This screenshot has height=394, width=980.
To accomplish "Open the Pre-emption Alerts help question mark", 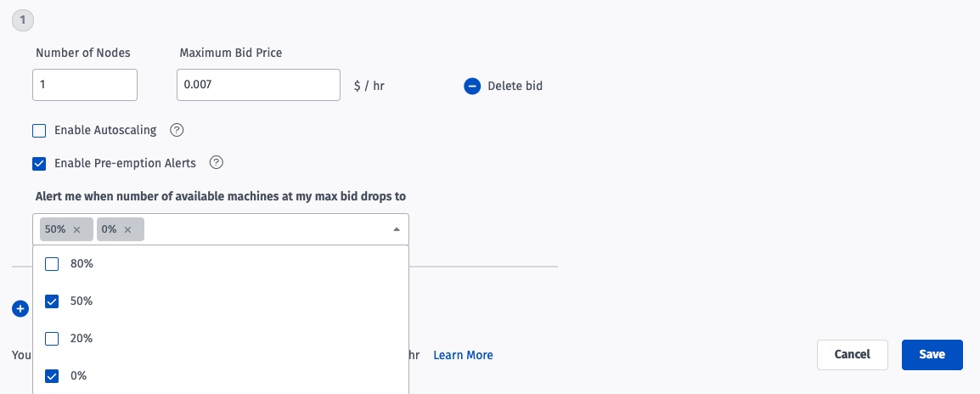I will pyautogui.click(x=217, y=162).
